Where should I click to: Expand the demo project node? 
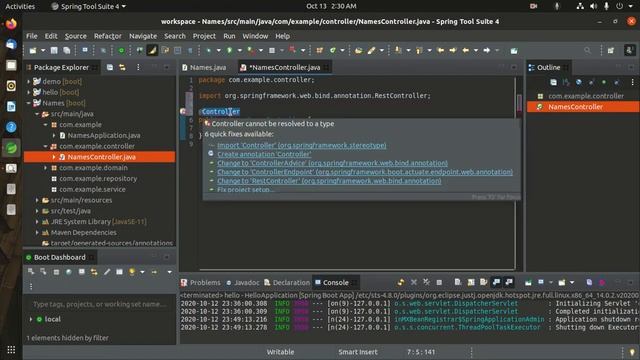[x=29, y=82]
